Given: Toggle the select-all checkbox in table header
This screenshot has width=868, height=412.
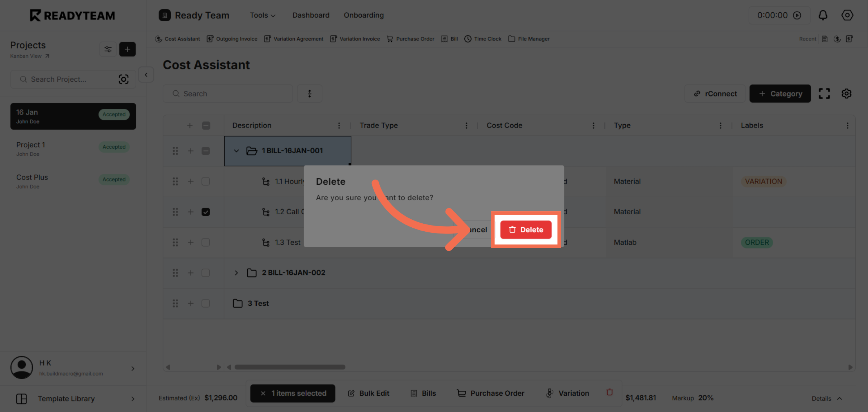Looking at the screenshot, I should point(206,125).
